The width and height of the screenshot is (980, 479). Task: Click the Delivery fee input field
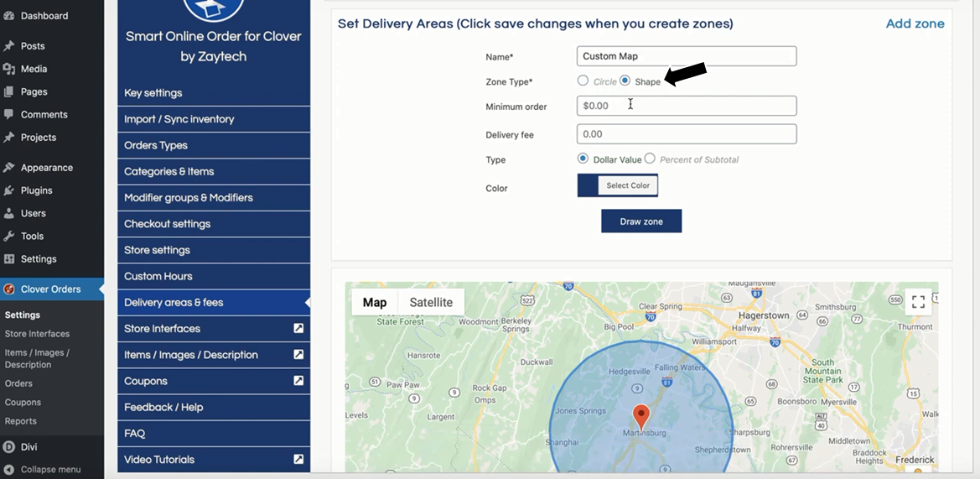[x=687, y=134]
